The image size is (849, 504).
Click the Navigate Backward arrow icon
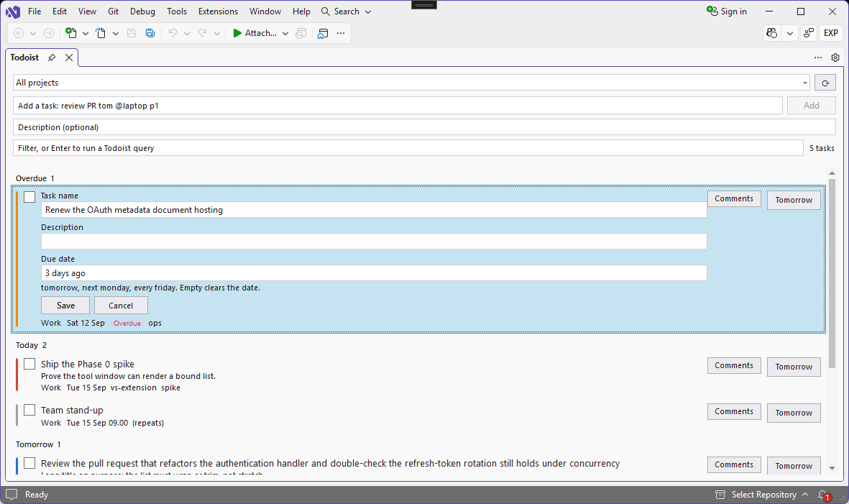click(19, 33)
